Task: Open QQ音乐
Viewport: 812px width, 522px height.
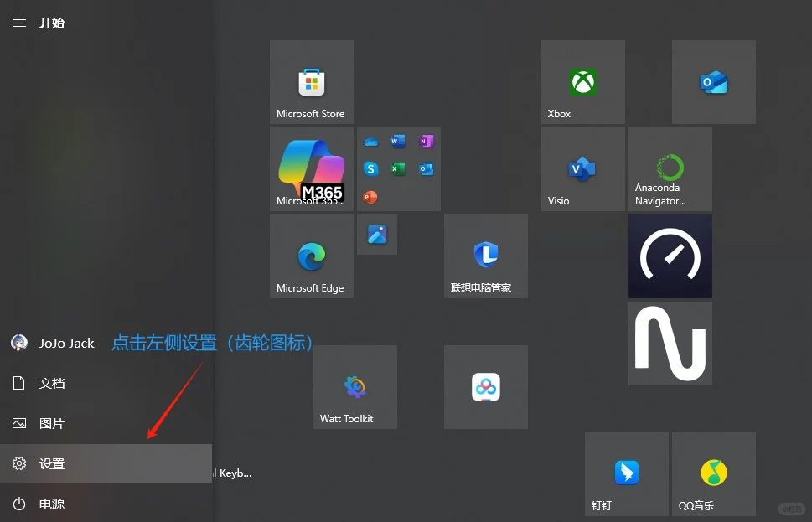Action: coord(712,473)
